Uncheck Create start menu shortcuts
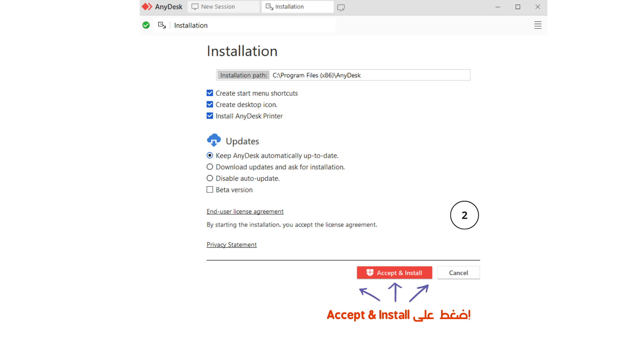The width and height of the screenshot is (644, 362). (210, 93)
